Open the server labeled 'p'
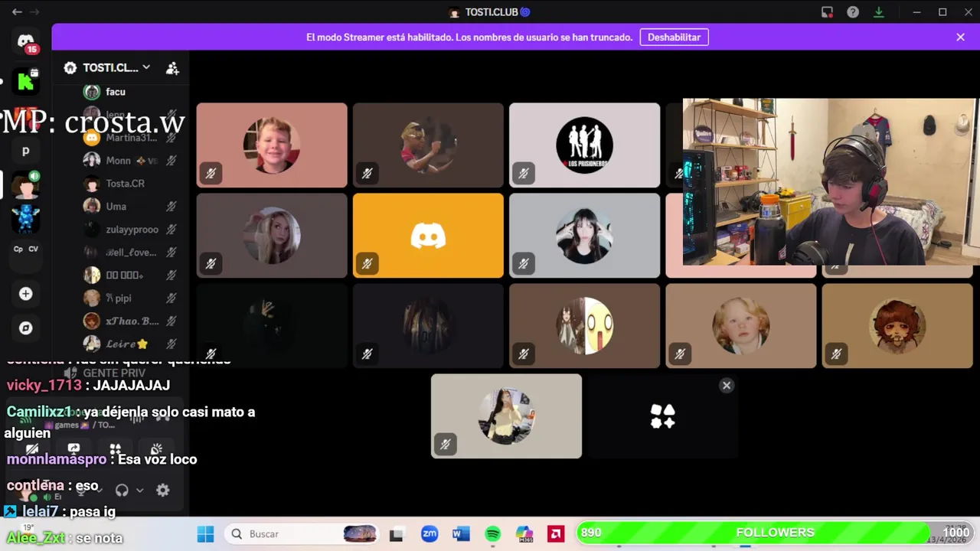 click(x=26, y=151)
